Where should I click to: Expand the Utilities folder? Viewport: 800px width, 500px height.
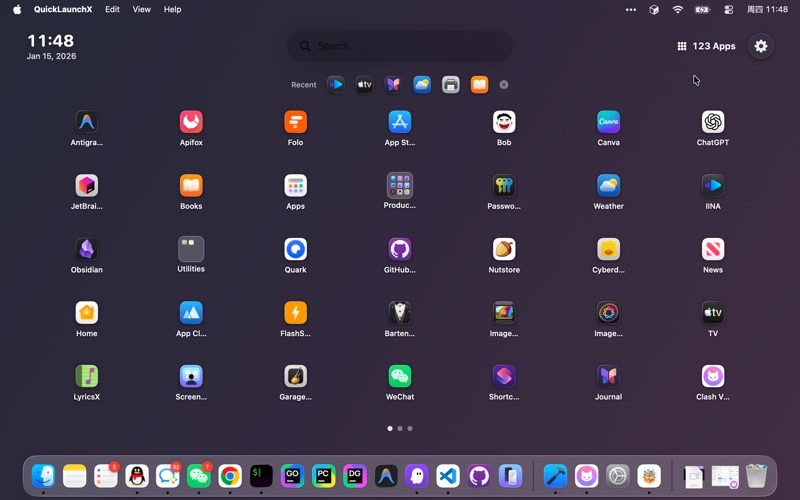pos(191,249)
